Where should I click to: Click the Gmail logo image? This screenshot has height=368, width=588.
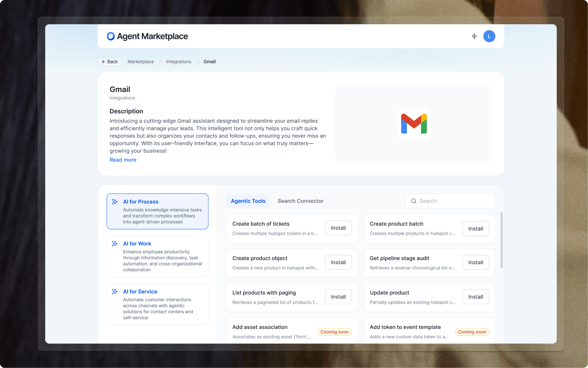tap(414, 124)
